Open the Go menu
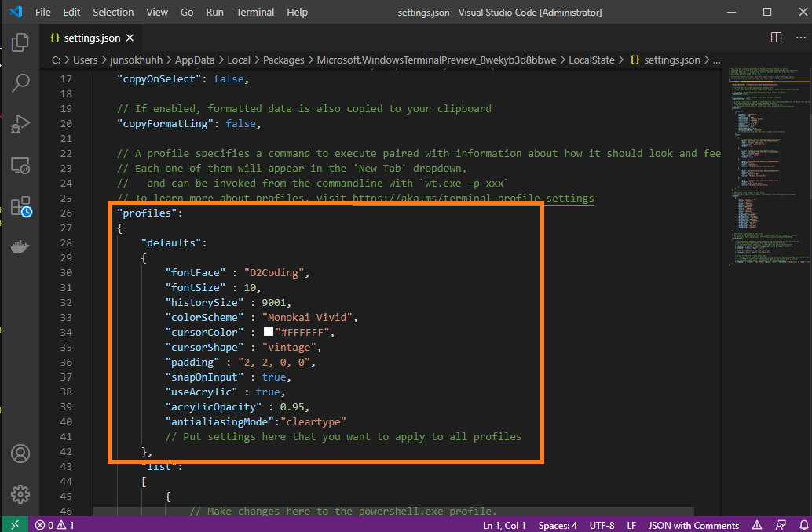812x532 pixels. pos(187,12)
